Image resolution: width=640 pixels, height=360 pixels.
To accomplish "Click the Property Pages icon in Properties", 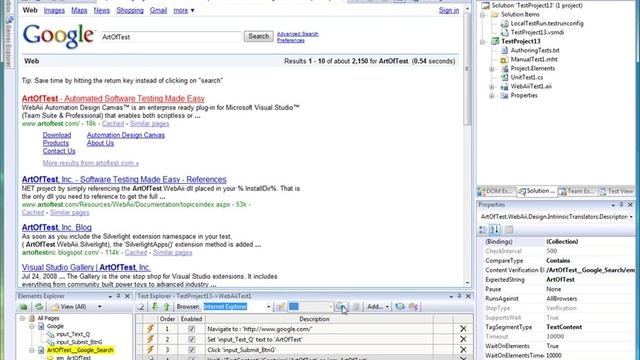I will click(x=509, y=230).
